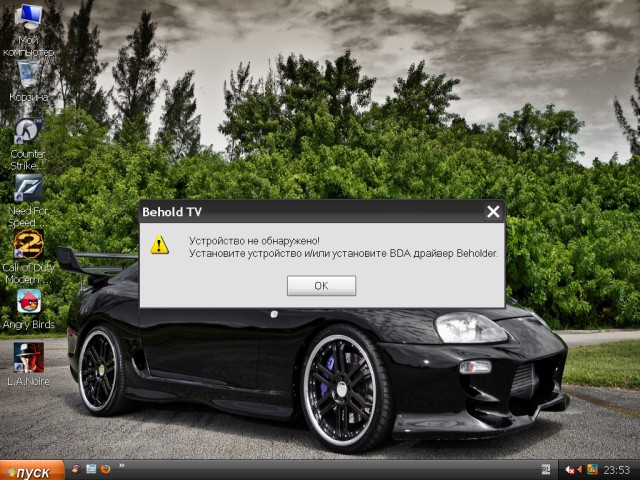Click the tray icon left of clock
Screen dimensions: 640x480
pos(592,469)
